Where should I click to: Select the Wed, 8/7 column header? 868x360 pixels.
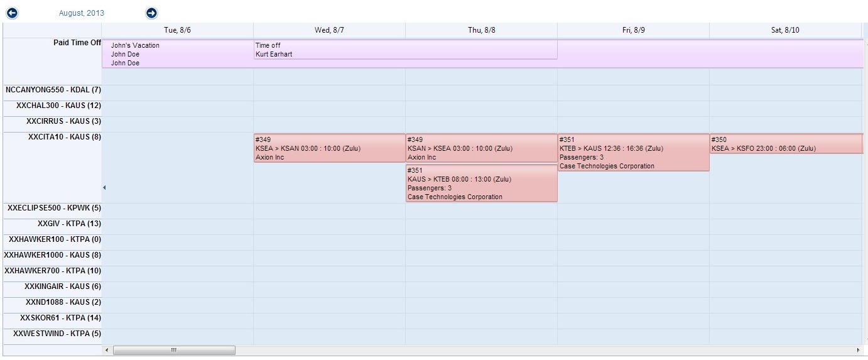[329, 30]
